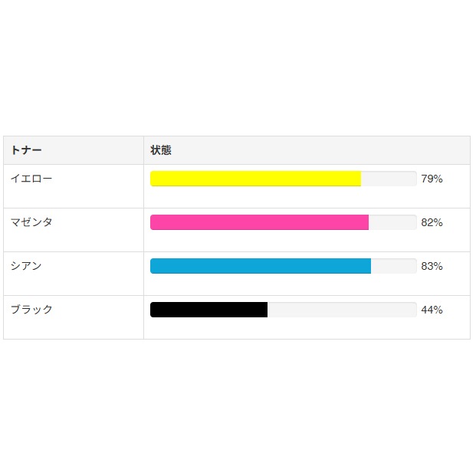Click the 82% magenta toner value
The image size is (476, 476).
(x=432, y=222)
